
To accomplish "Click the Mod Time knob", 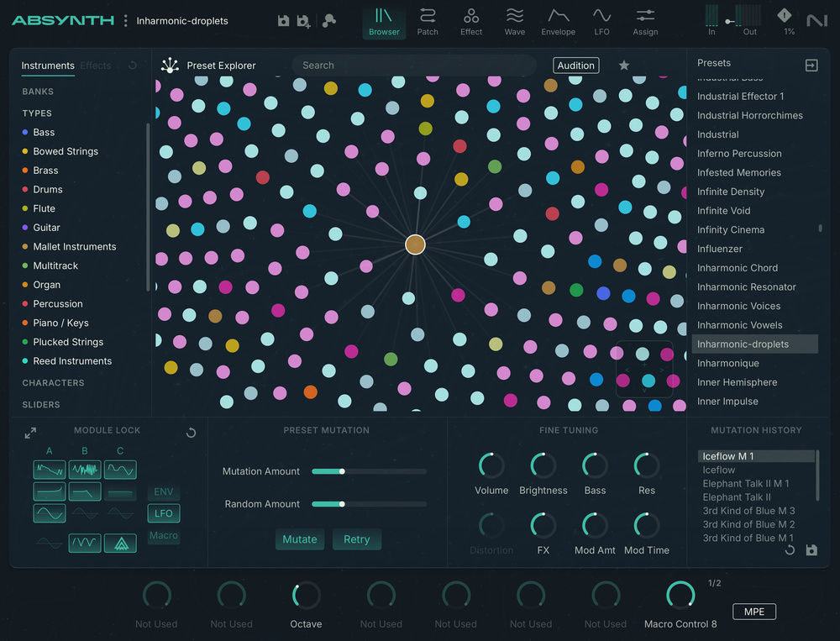I will pos(647,525).
